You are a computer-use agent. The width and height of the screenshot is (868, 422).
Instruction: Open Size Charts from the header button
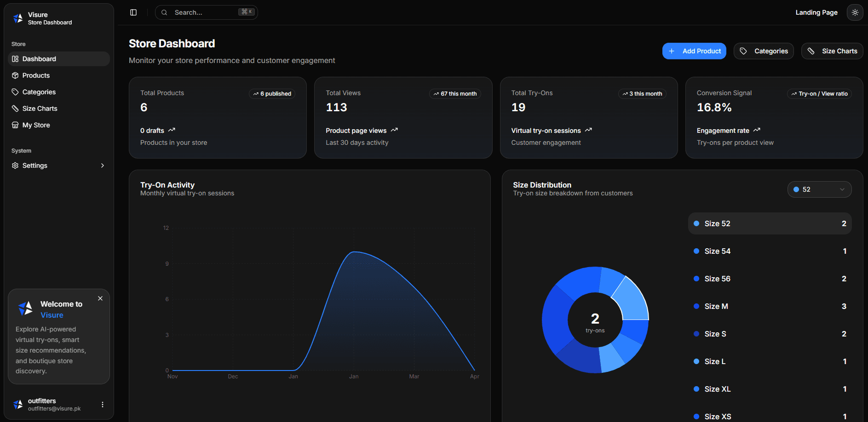tap(832, 51)
